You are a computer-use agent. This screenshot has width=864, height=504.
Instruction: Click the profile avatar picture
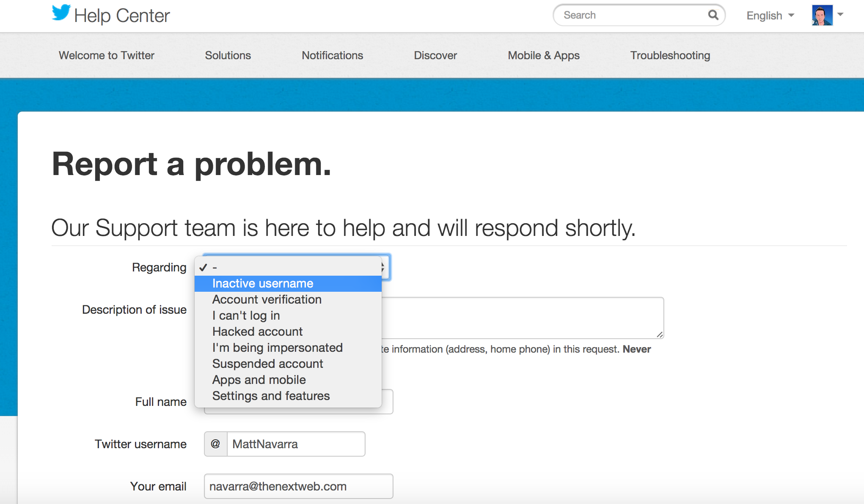(822, 15)
